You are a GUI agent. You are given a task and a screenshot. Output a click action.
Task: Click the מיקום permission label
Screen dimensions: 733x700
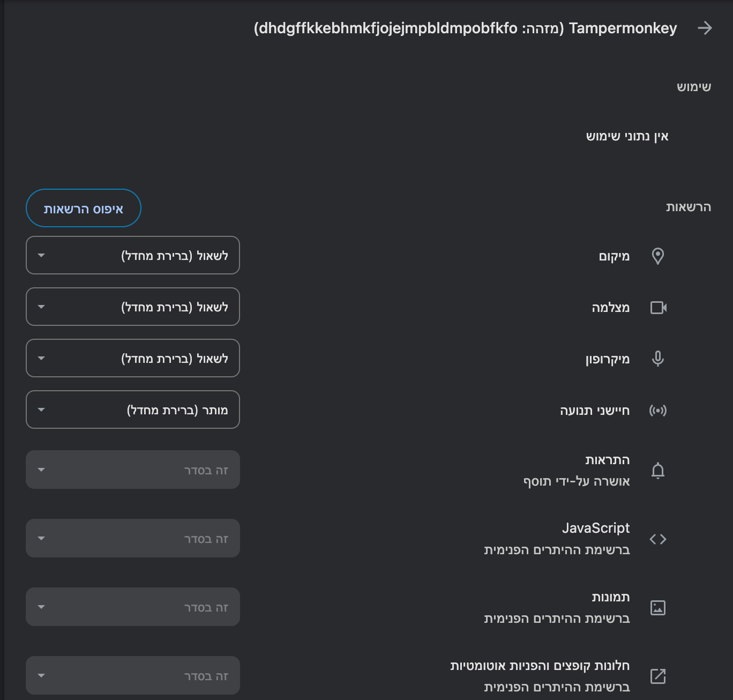coord(614,256)
